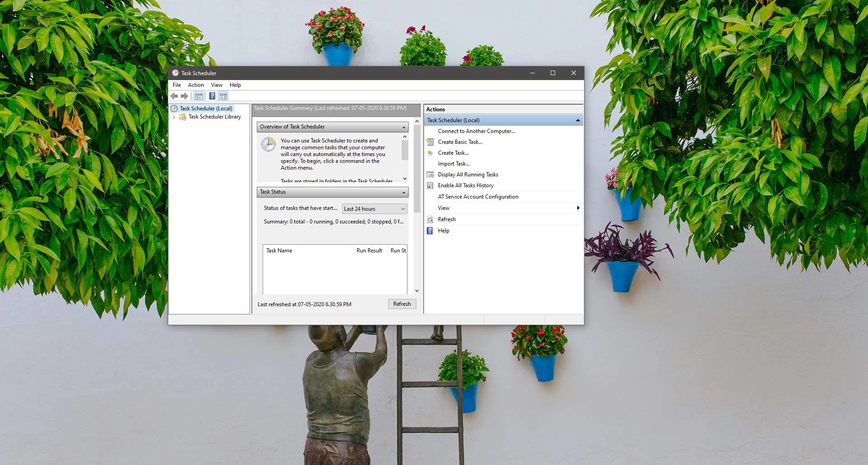
Task: Click the Display All Running Tasks icon
Action: coord(430,174)
